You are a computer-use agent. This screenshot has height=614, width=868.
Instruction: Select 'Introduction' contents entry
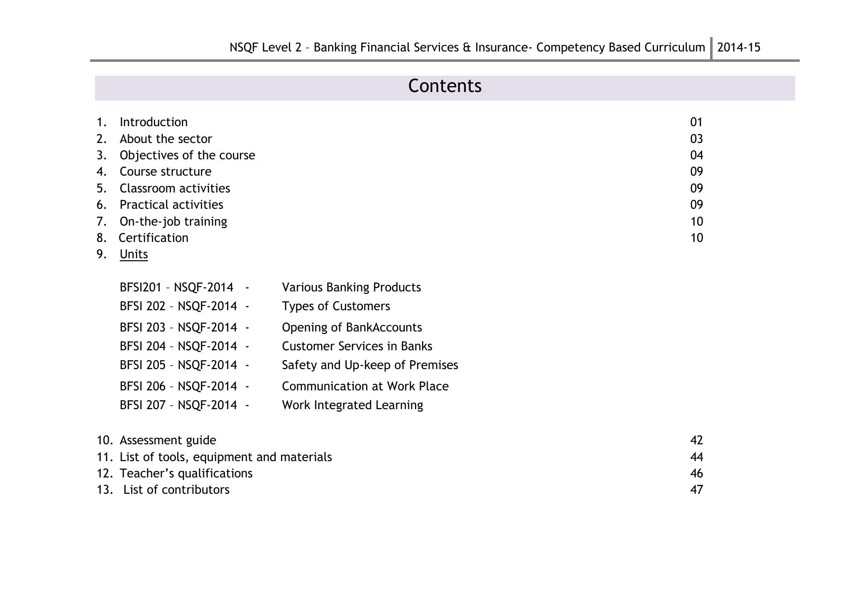153,122
